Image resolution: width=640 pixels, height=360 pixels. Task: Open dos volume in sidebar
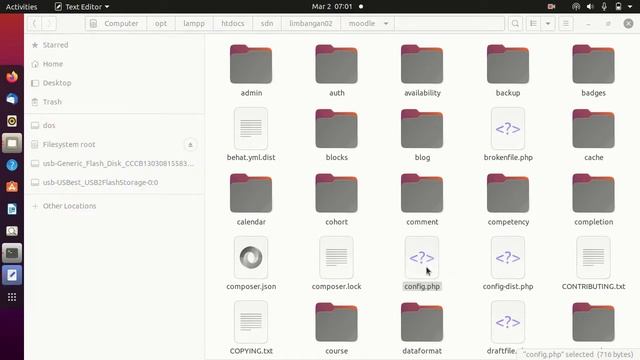[114, 125]
